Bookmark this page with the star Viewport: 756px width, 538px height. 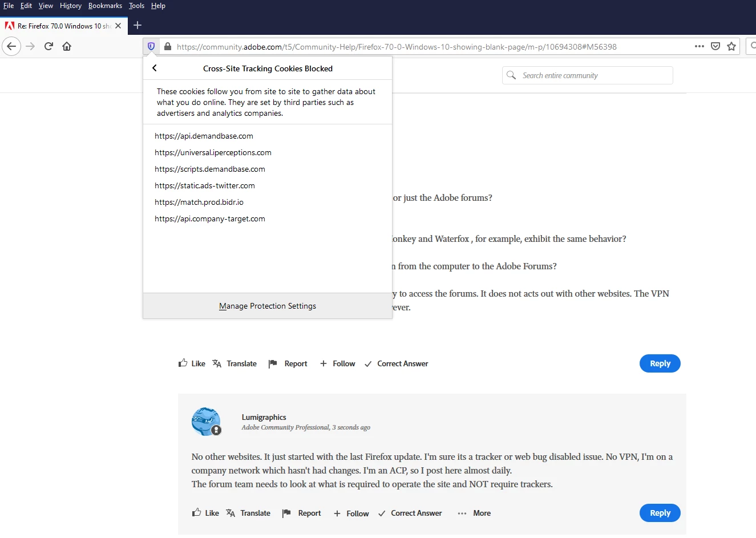pyautogui.click(x=731, y=46)
